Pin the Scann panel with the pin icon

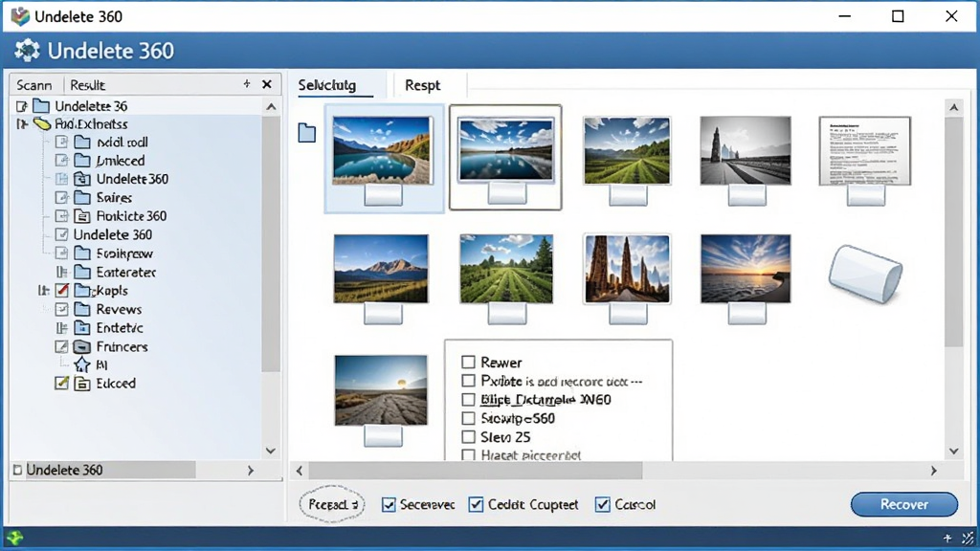click(247, 84)
